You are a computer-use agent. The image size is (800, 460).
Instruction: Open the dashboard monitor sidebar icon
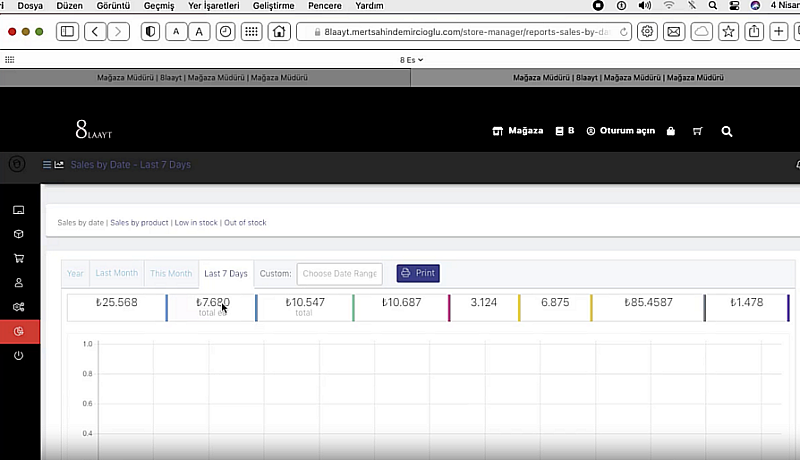(19, 210)
